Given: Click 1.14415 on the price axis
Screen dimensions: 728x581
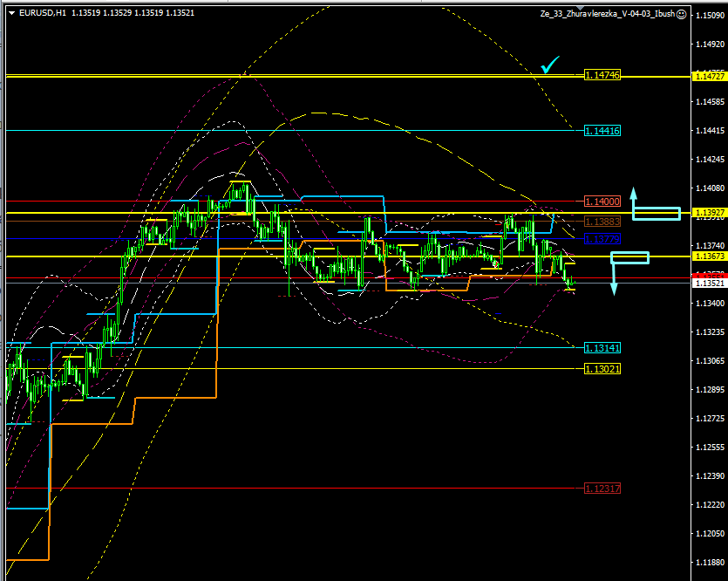Looking at the screenshot, I should (710, 131).
